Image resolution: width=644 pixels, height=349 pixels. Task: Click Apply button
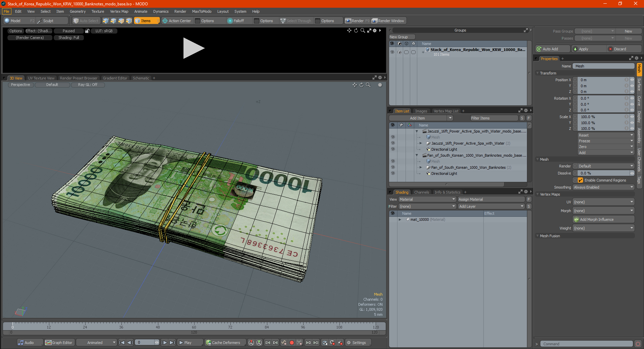[589, 49]
